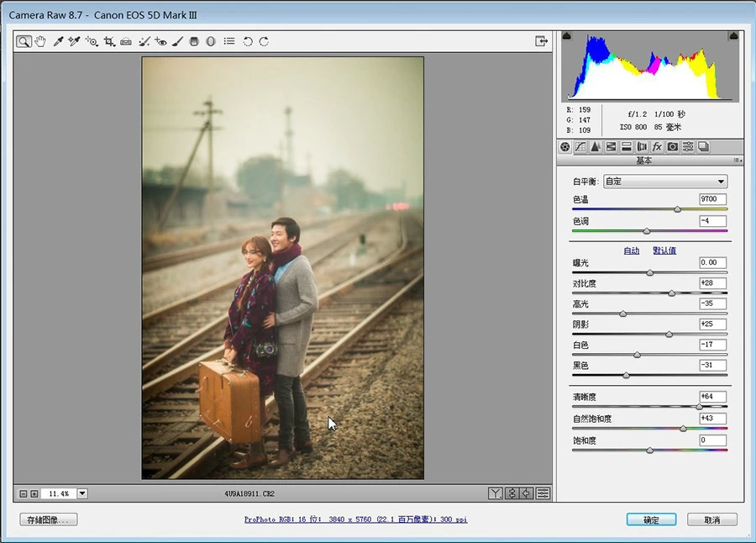Image resolution: width=756 pixels, height=543 pixels.
Task: Select the Red Eye Removal tool
Action: [160, 41]
